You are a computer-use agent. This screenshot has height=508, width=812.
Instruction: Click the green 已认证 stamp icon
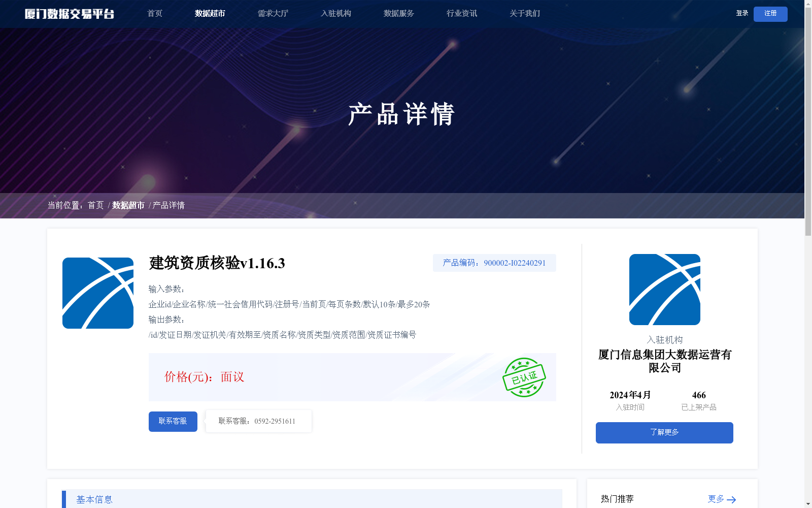tap(524, 377)
